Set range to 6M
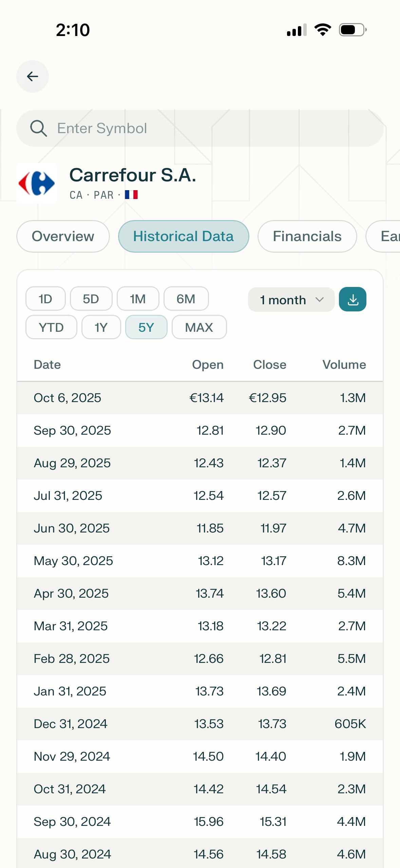The image size is (400, 868). pos(186,299)
